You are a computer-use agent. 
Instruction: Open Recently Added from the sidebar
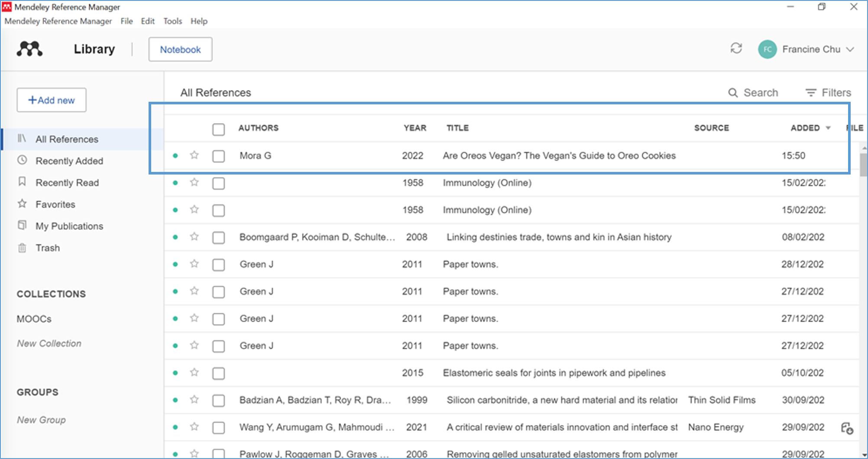click(x=69, y=161)
